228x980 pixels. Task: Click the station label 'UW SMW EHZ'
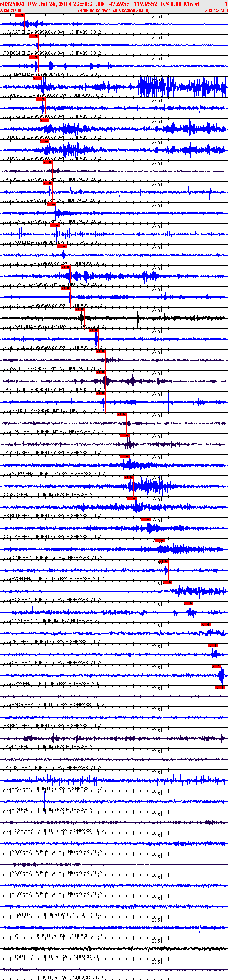pyautogui.click(x=17, y=936)
